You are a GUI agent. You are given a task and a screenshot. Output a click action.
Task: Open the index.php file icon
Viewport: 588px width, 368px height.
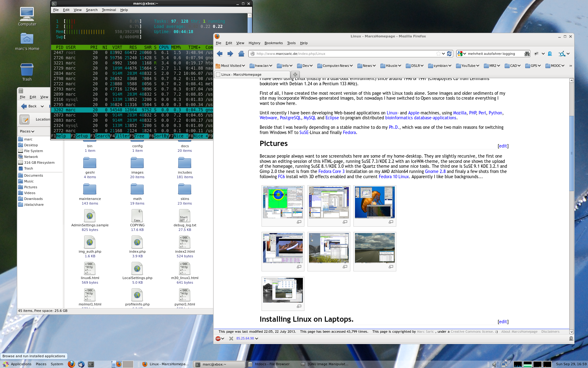[137, 242]
